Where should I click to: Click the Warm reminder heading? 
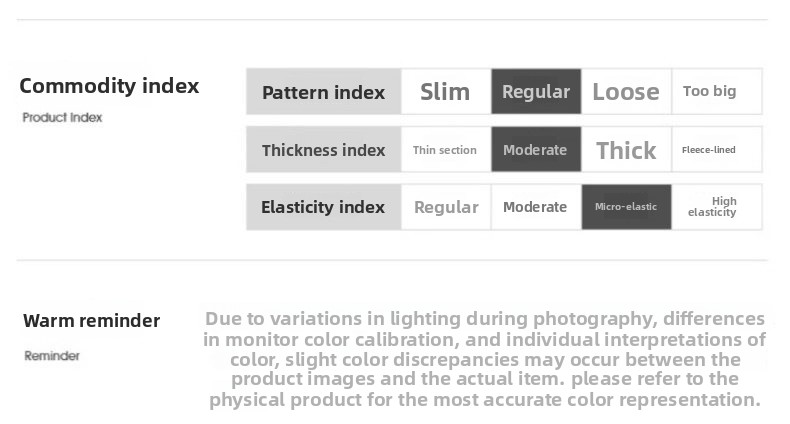click(x=91, y=321)
